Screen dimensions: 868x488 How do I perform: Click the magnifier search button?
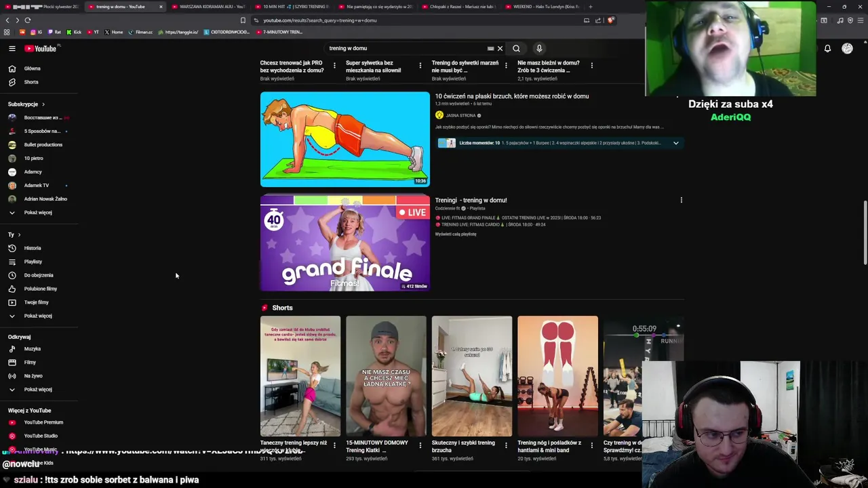(516, 49)
